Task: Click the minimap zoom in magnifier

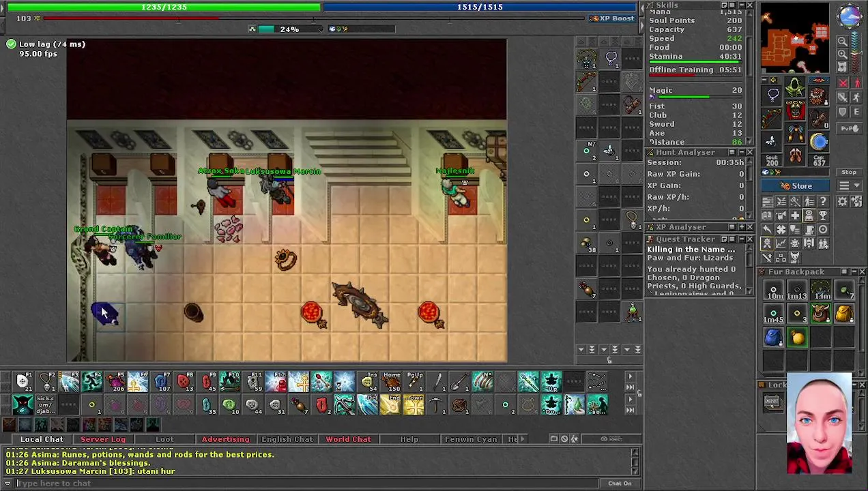Action: pos(842,54)
